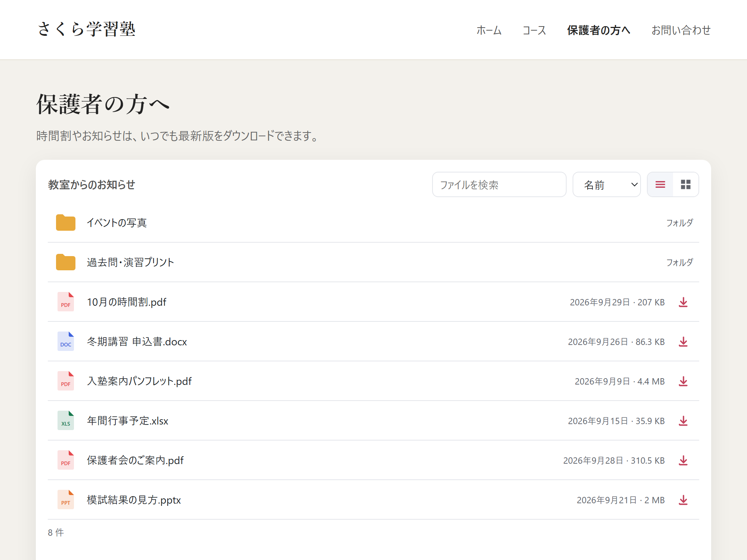Screen dimensions: 747x560
Task: Open お問い合わせ in navigation
Action: (x=681, y=30)
